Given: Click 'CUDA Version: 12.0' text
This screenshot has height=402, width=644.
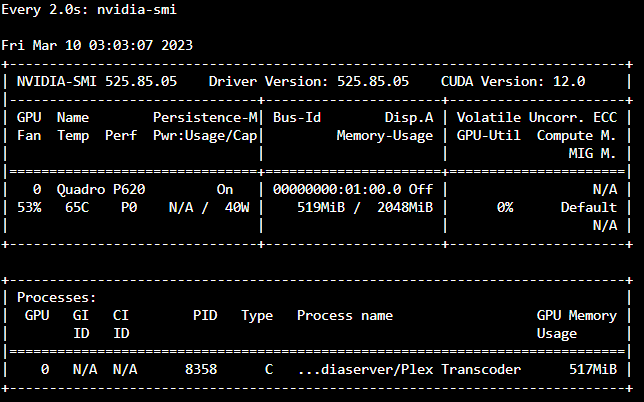Looking at the screenshot, I should pos(513,81).
